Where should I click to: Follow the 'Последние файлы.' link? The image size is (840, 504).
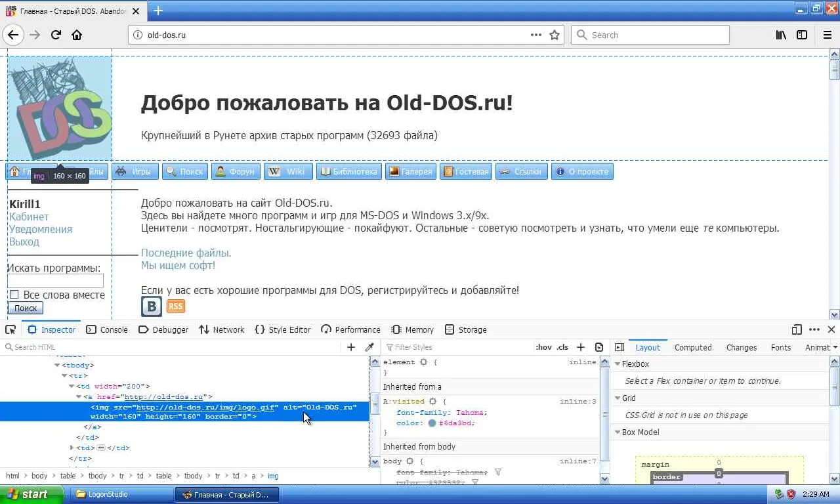click(x=186, y=253)
